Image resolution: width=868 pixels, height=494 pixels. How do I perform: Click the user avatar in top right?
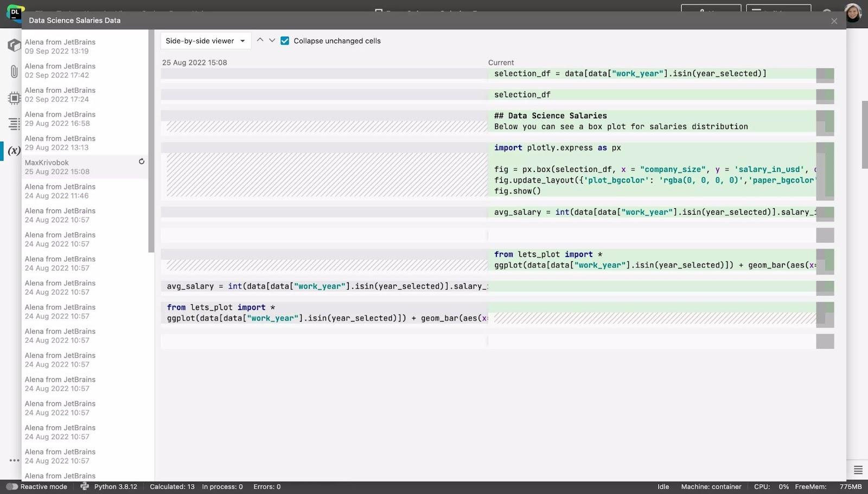point(852,13)
